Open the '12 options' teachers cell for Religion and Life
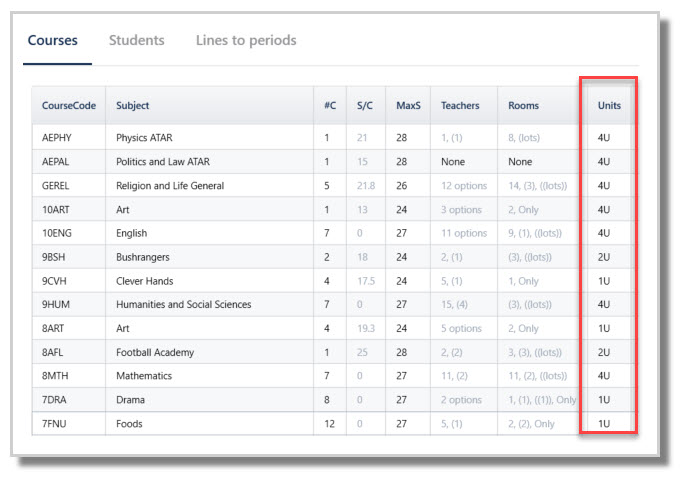688x480 pixels. click(464, 186)
